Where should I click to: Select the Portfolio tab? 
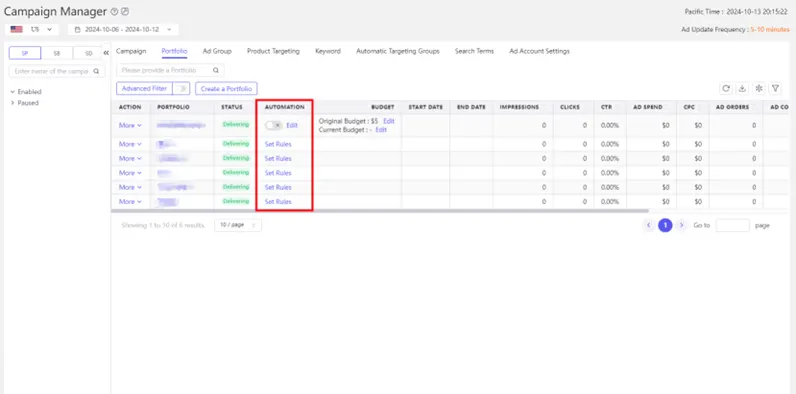coord(174,51)
